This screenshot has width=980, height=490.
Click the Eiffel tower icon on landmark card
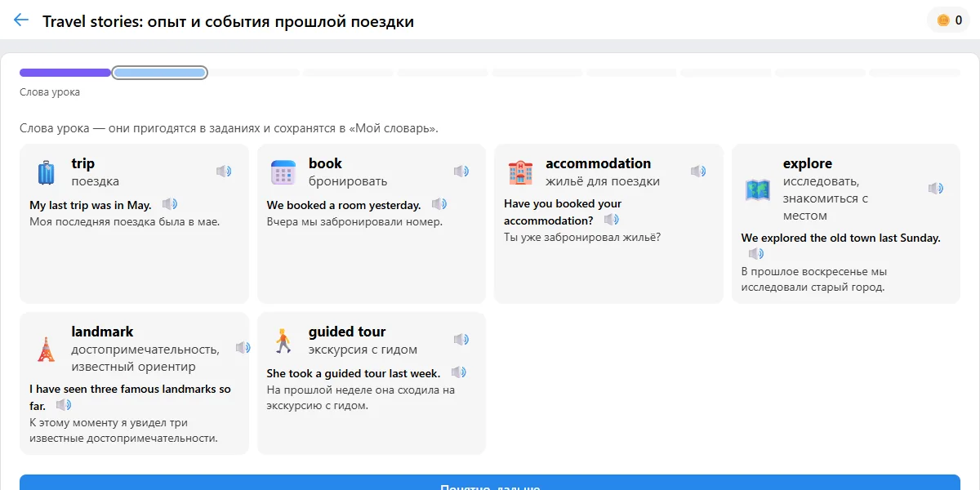tap(46, 349)
